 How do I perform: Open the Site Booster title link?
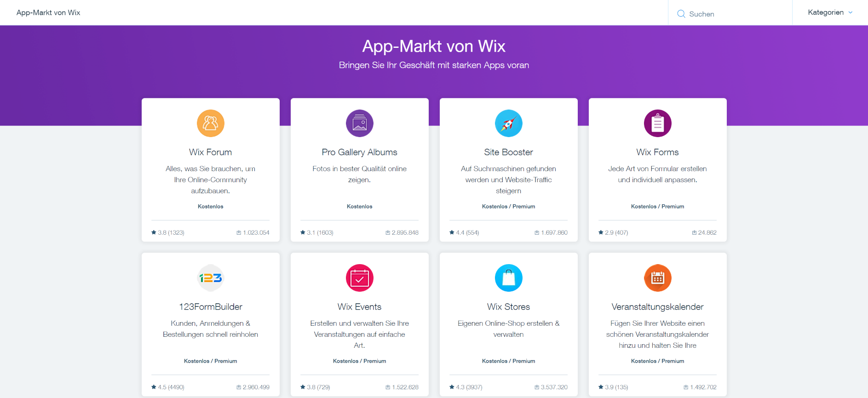coord(509,152)
